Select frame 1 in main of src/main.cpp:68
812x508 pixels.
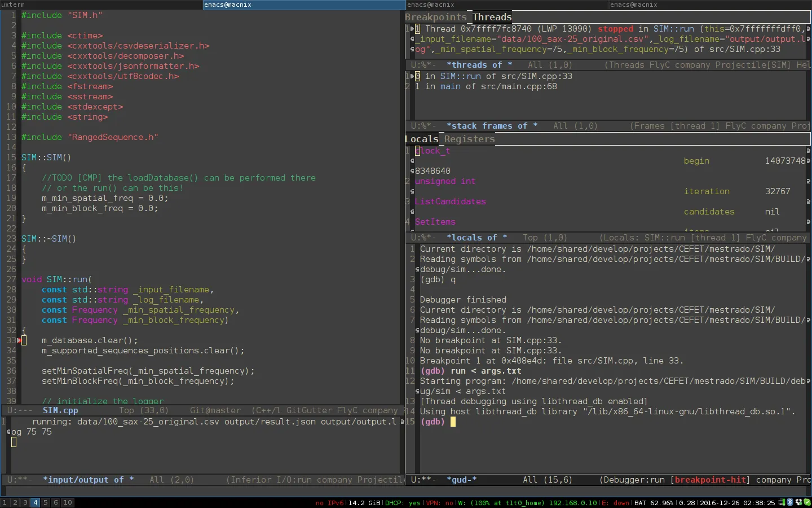pos(486,86)
